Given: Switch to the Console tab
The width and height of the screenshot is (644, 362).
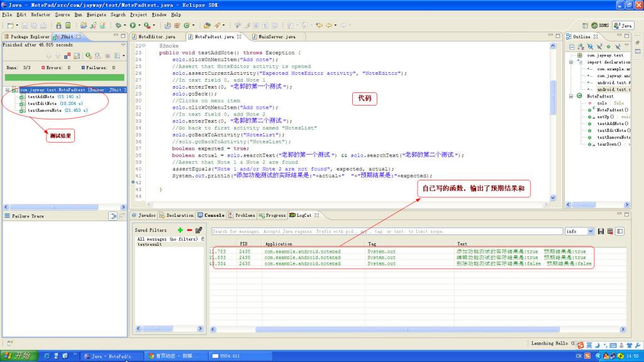Looking at the screenshot, I should [211, 215].
